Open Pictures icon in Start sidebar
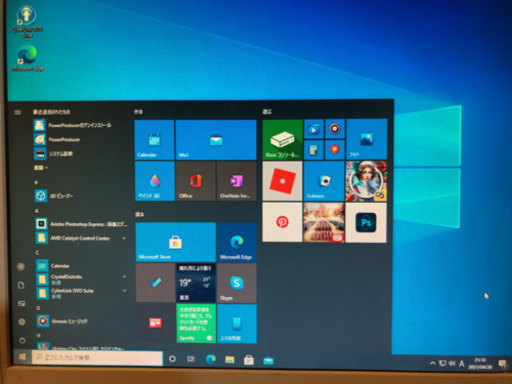512x384 pixels. [x=21, y=303]
